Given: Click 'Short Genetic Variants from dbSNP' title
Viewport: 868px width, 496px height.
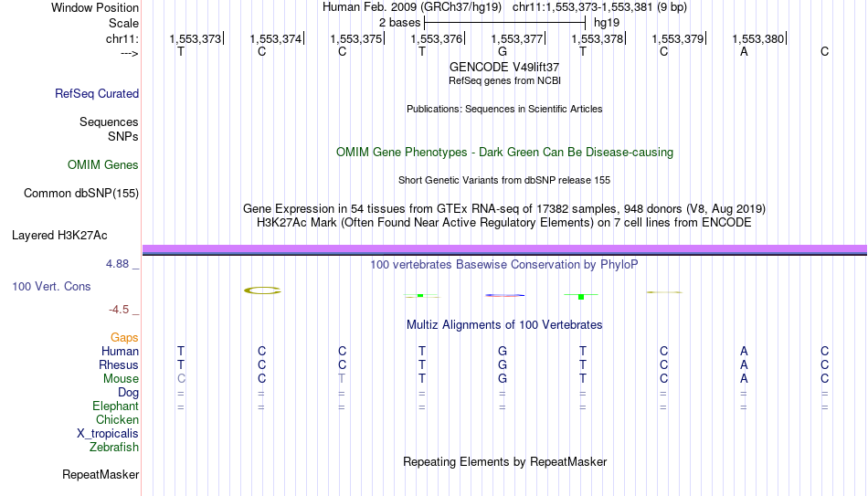Looking at the screenshot, I should (504, 181).
